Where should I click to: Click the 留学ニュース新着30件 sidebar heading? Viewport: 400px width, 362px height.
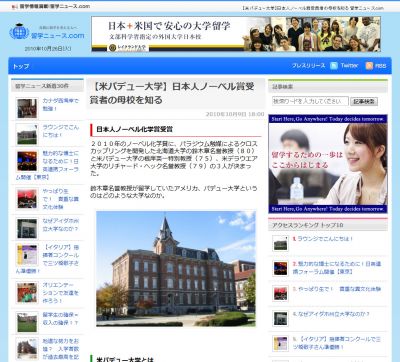(42, 86)
